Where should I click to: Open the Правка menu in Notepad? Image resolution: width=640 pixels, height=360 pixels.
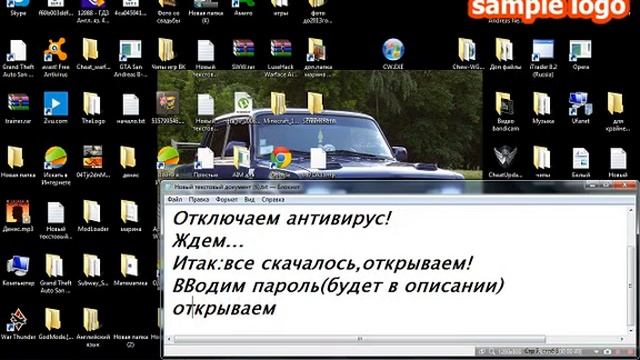point(199,200)
